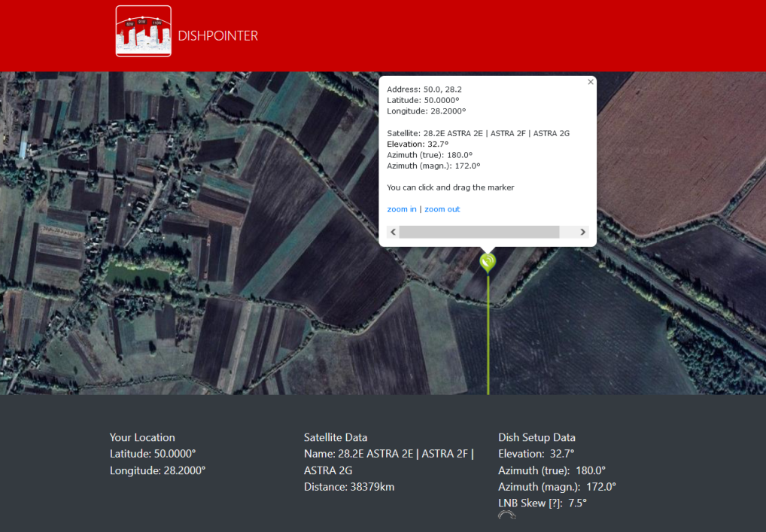The width and height of the screenshot is (766, 532).
Task: Click the DISHPOINTER title text
Action: tap(217, 35)
